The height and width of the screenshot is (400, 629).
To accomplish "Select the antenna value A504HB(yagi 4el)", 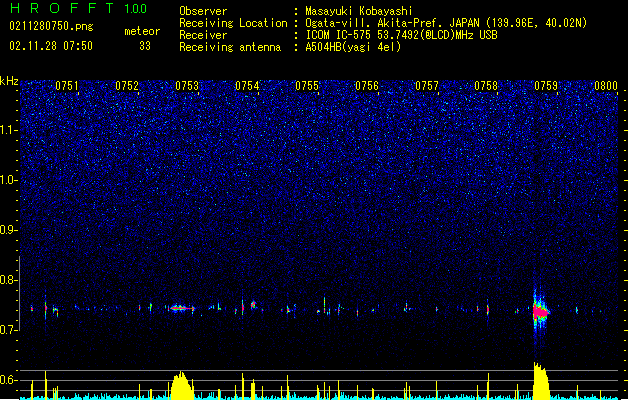I will coord(353,47).
